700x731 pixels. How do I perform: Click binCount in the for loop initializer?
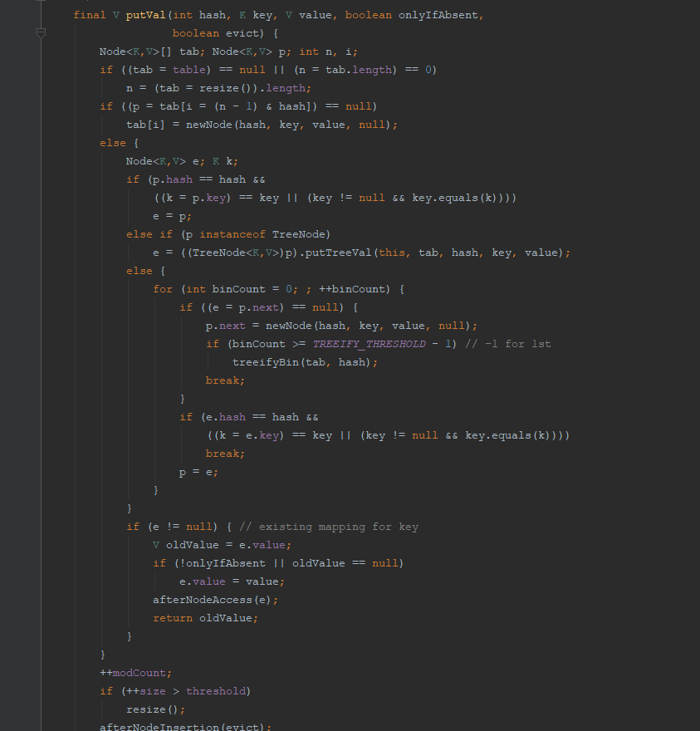(238, 289)
